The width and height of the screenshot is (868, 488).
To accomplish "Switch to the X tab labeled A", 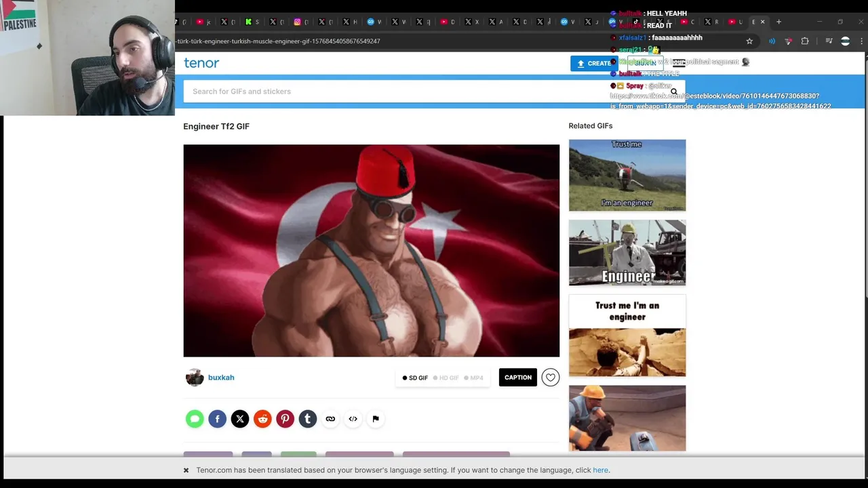I will click(x=496, y=22).
